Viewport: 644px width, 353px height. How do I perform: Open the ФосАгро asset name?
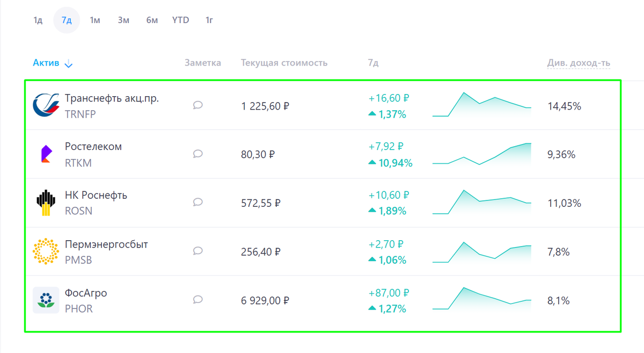click(86, 293)
